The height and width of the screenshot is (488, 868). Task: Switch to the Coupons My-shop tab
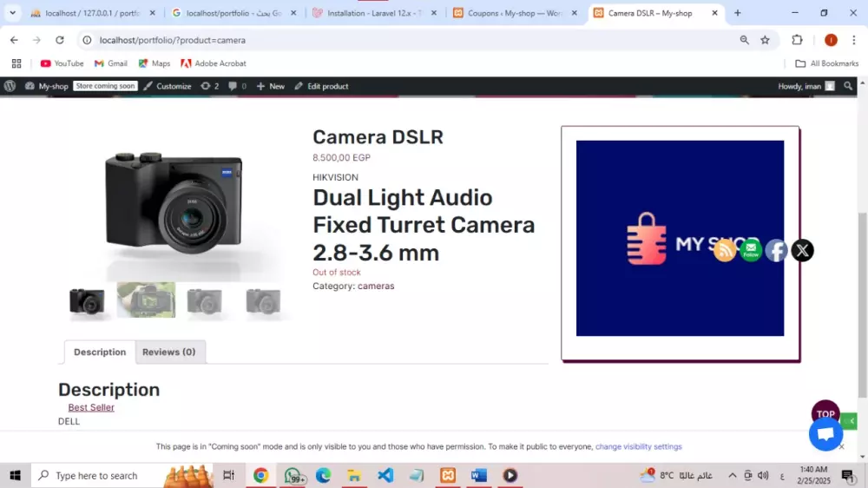tap(516, 13)
